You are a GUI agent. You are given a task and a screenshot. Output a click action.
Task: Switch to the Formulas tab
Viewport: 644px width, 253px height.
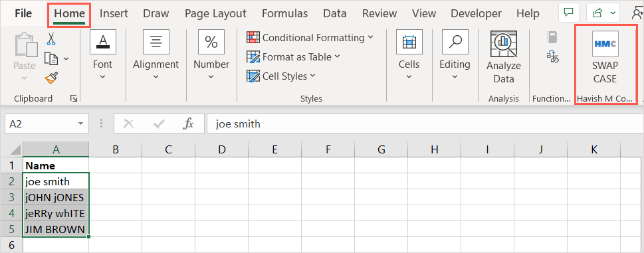click(284, 13)
